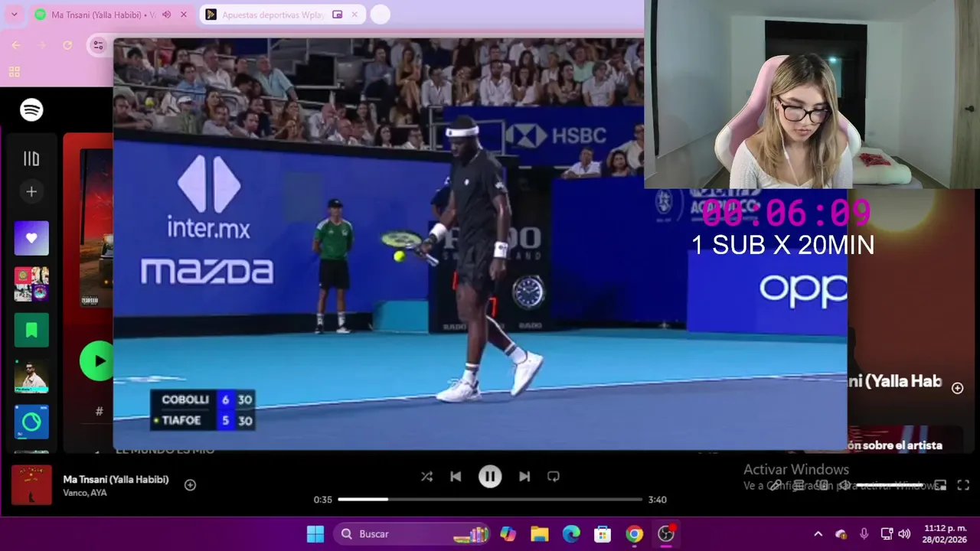This screenshot has height=551, width=980.
Task: Open the system volume tray icon
Action: 904,534
